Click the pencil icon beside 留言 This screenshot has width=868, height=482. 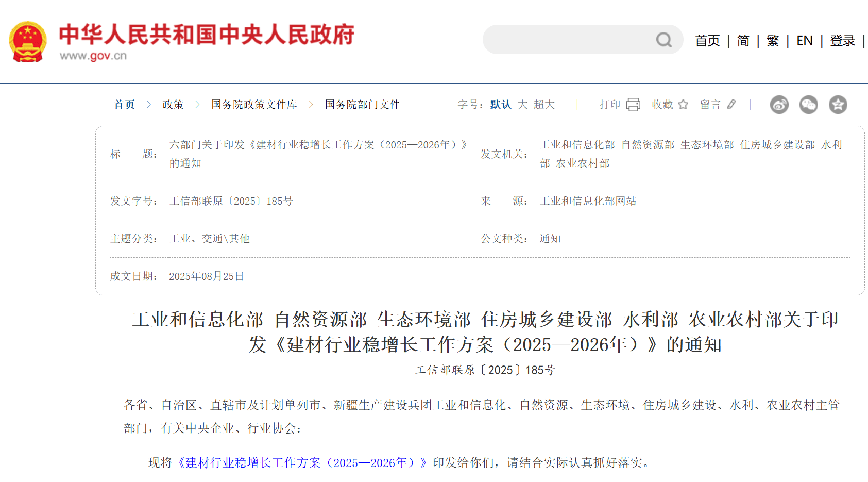pyautogui.click(x=731, y=105)
